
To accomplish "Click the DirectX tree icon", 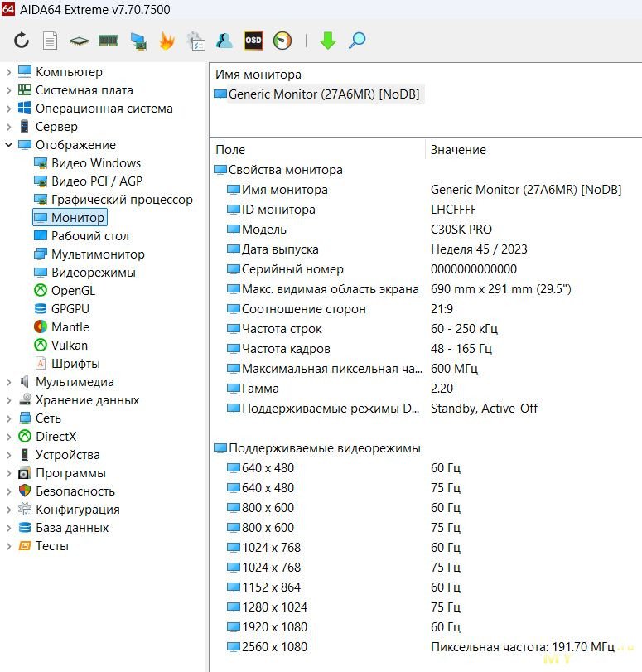I will [x=25, y=437].
